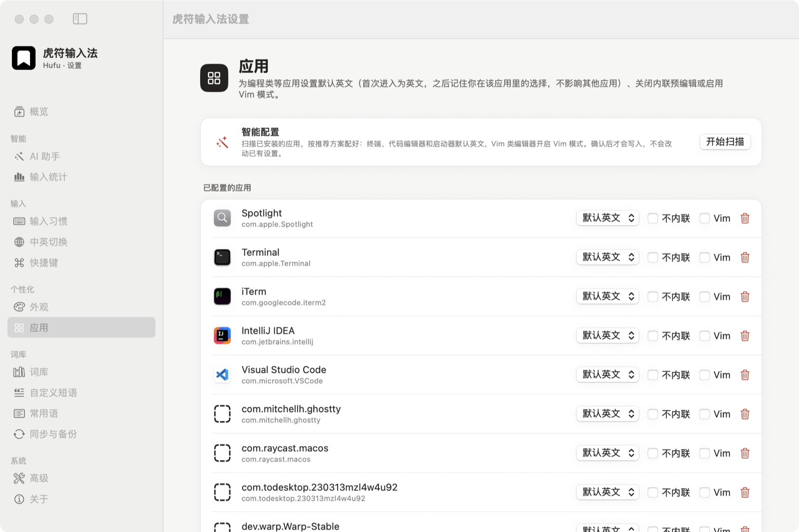The height and width of the screenshot is (532, 799).
Task: Delete the com.raycast.macos entry
Action: (x=745, y=453)
